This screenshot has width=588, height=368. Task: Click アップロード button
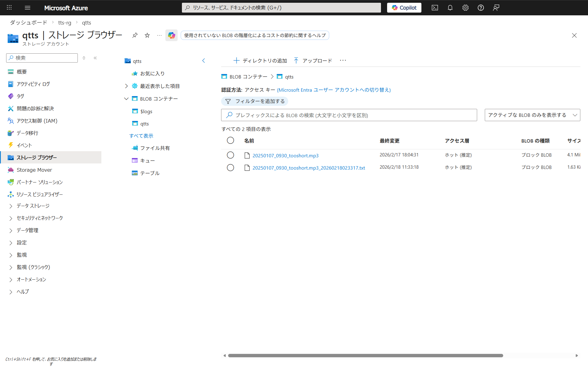(x=313, y=61)
